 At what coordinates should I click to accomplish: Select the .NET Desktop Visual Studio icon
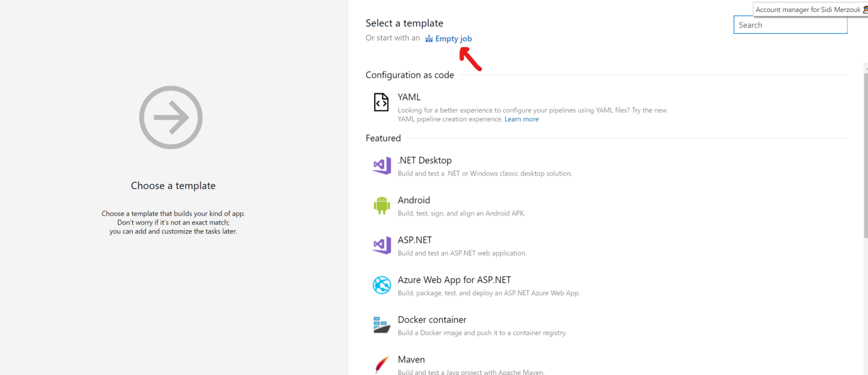coord(382,165)
